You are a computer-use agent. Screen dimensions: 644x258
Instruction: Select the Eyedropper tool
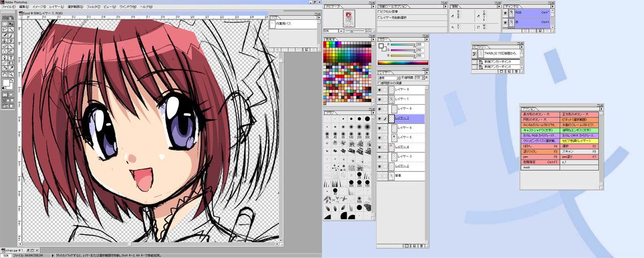(x=11, y=68)
